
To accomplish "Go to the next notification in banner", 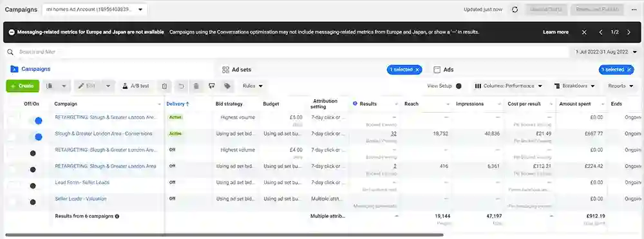I will point(629,32).
